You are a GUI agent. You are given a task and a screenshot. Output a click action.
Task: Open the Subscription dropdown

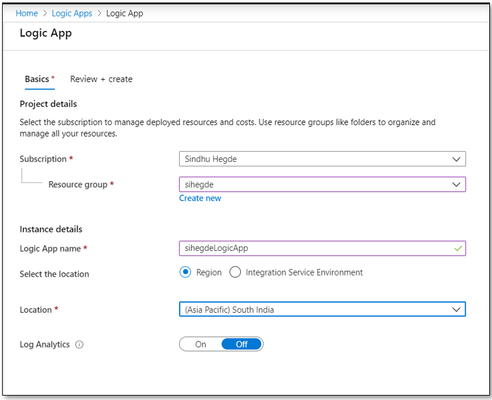click(x=322, y=159)
